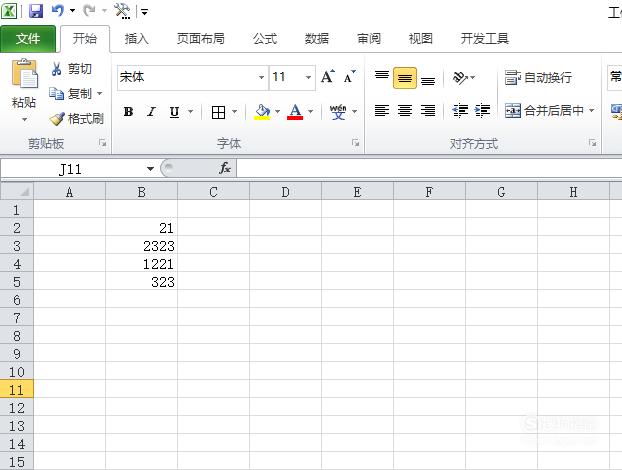Screen dimensions: 622x470
Task: Align text left
Action: point(382,110)
